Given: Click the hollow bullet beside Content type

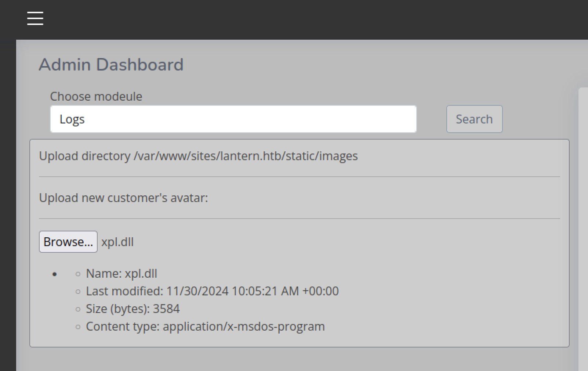Looking at the screenshot, I should pyautogui.click(x=78, y=327).
